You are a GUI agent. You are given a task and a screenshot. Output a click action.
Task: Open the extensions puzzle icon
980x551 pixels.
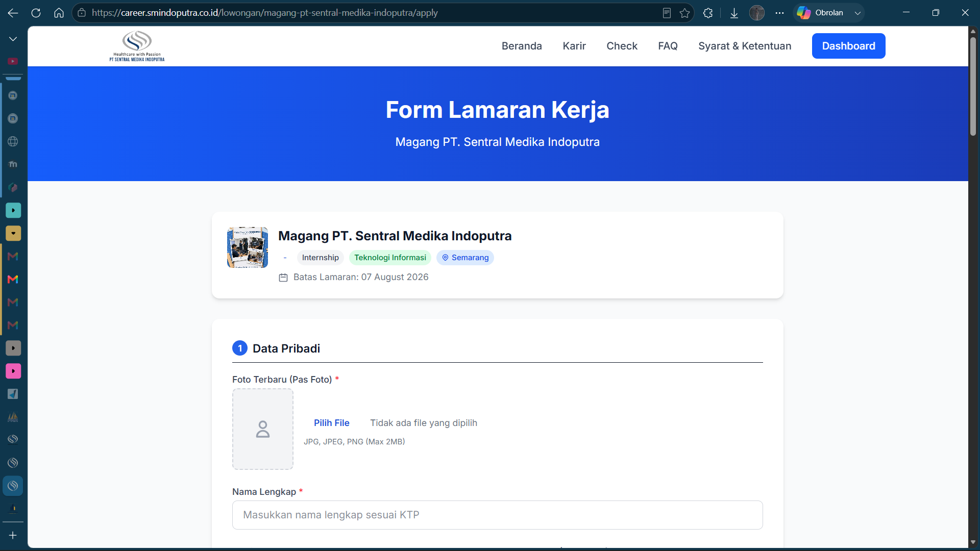pos(708,13)
